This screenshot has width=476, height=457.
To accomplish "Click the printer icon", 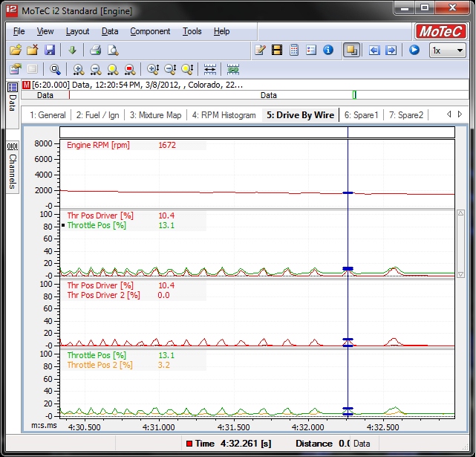I will click(x=95, y=50).
